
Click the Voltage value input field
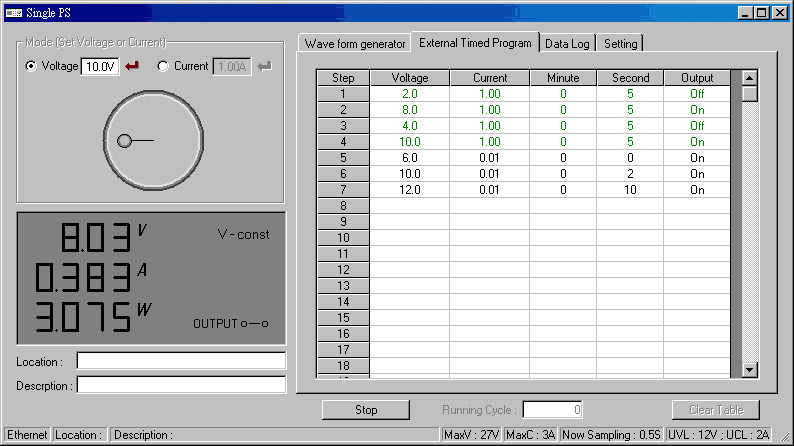pos(100,67)
